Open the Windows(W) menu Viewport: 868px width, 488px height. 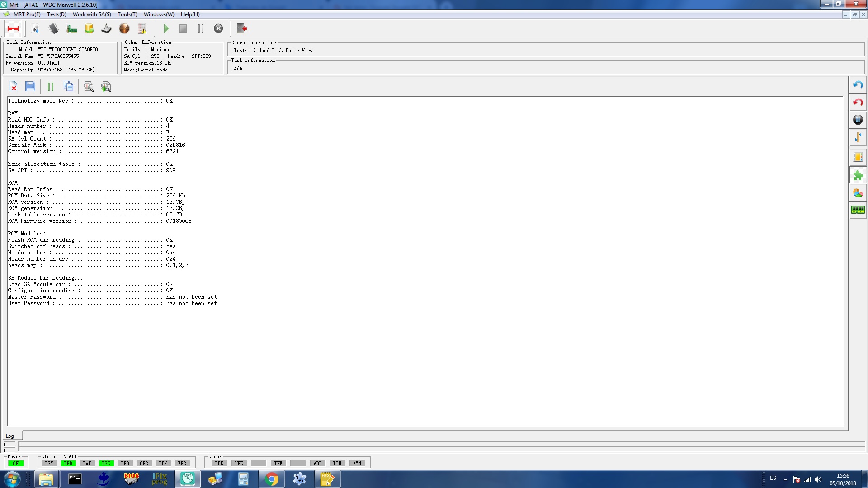[x=159, y=14]
